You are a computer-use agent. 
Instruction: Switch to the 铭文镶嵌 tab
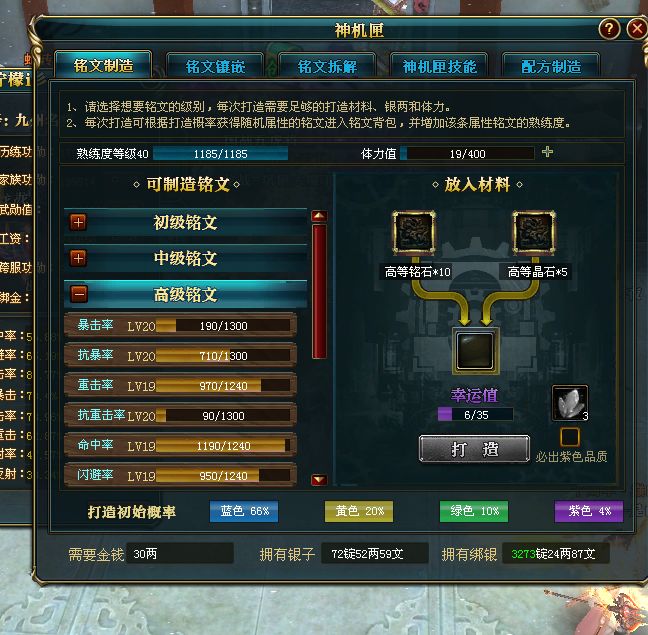[215, 66]
